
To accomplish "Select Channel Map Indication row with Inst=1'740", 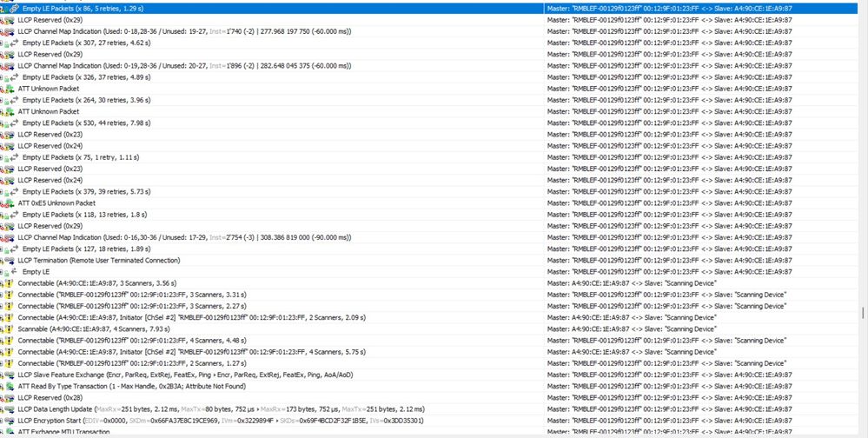I will [x=272, y=31].
